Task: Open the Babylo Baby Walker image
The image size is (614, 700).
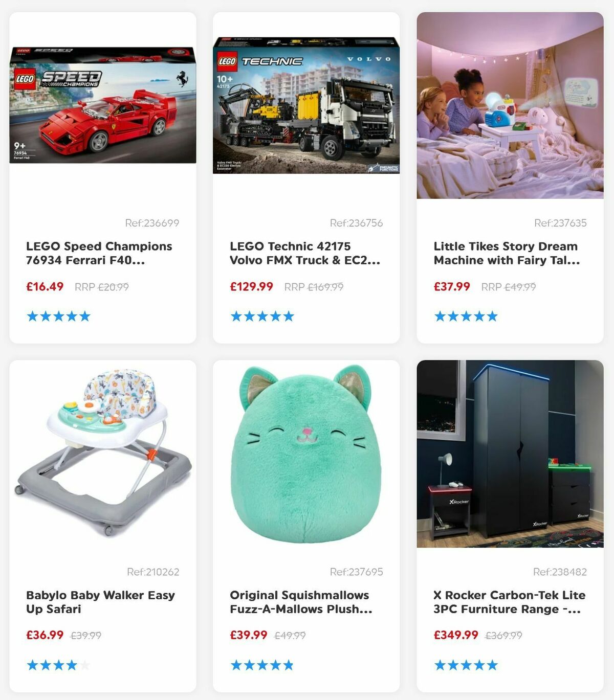Action: pos(103,454)
